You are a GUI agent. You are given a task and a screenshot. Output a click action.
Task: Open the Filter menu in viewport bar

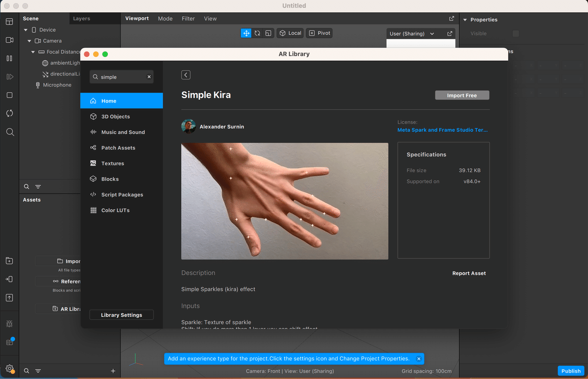pyautogui.click(x=188, y=19)
